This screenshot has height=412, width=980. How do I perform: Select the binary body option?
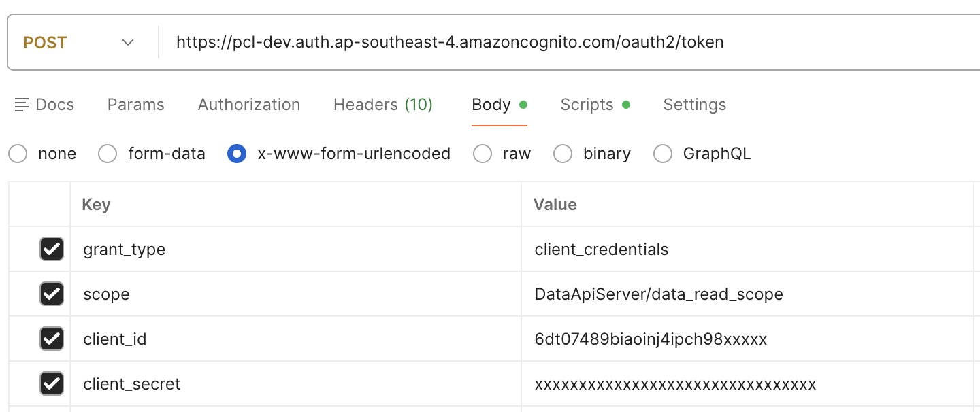tap(563, 154)
